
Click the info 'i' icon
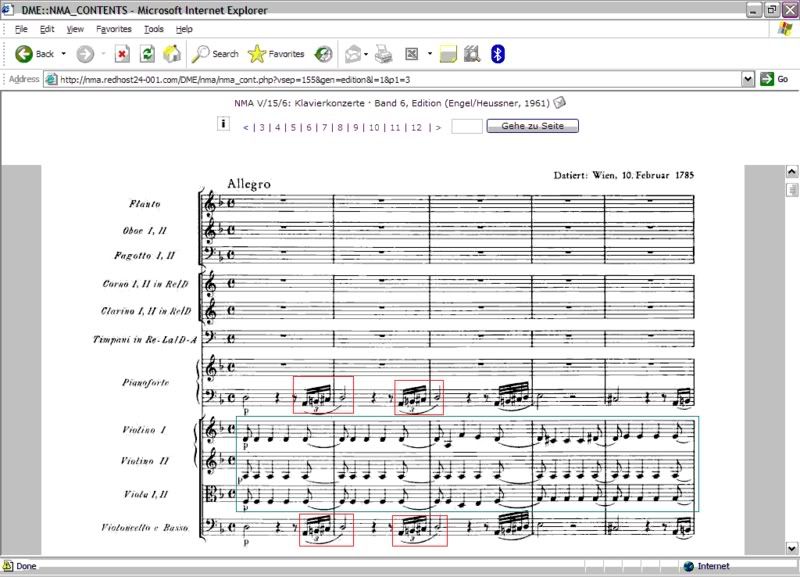223,124
